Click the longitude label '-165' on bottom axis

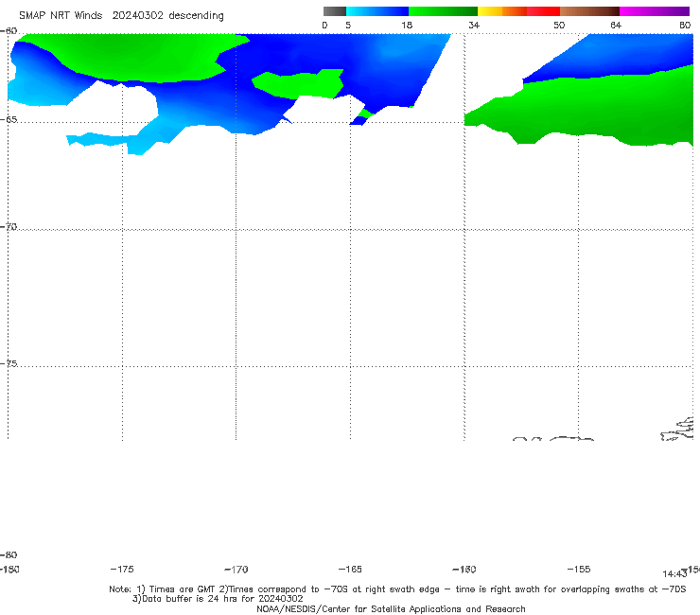350,569
